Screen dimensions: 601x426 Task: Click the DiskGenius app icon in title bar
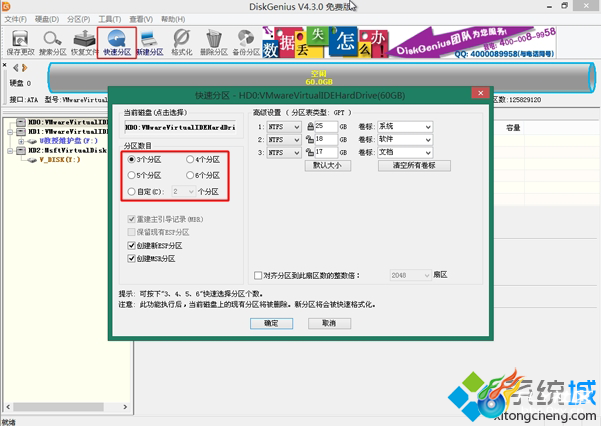tap(6, 6)
